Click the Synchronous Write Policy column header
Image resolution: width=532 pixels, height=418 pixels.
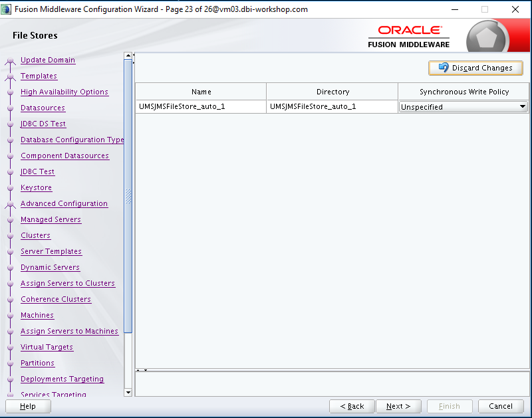tap(464, 92)
